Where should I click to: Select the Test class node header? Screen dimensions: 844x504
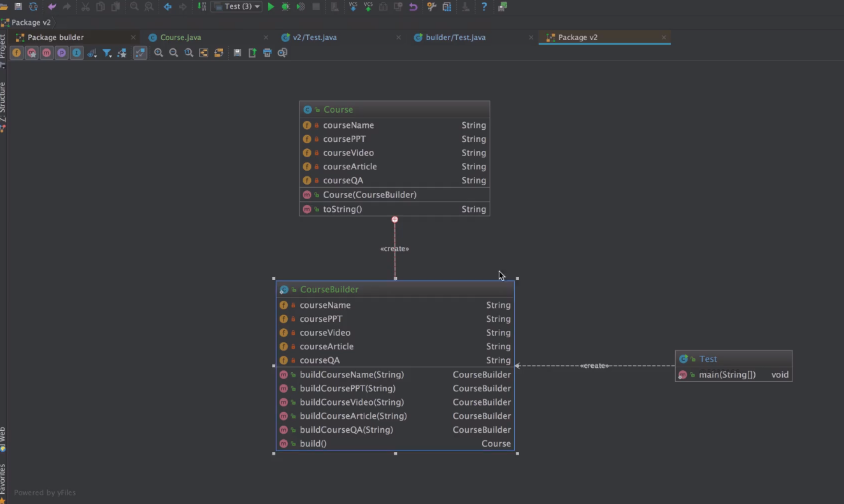734,359
